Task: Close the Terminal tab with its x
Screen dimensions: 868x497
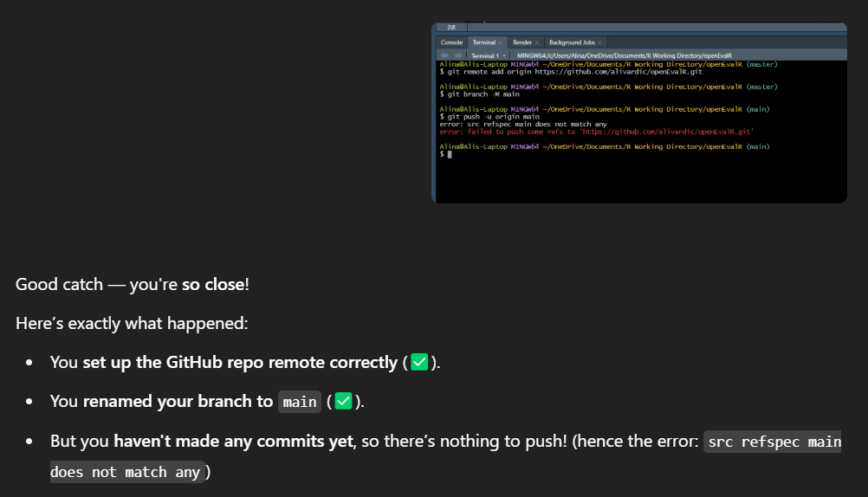Action: [x=501, y=42]
